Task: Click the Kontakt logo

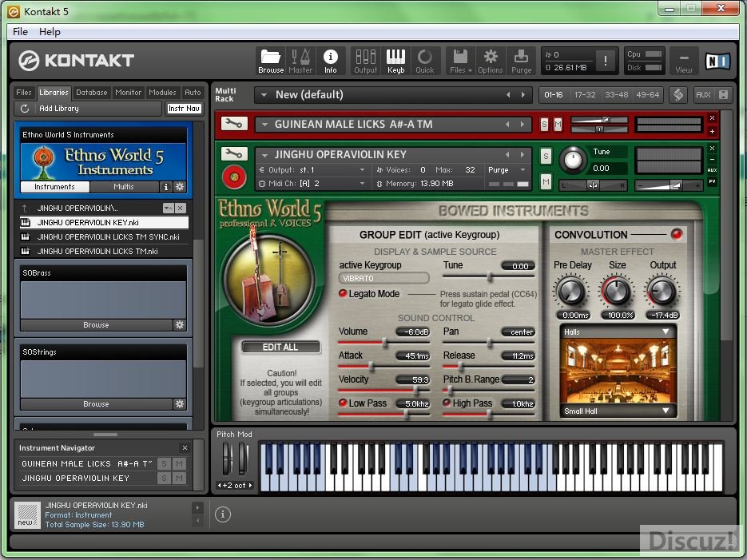Action: (76, 61)
